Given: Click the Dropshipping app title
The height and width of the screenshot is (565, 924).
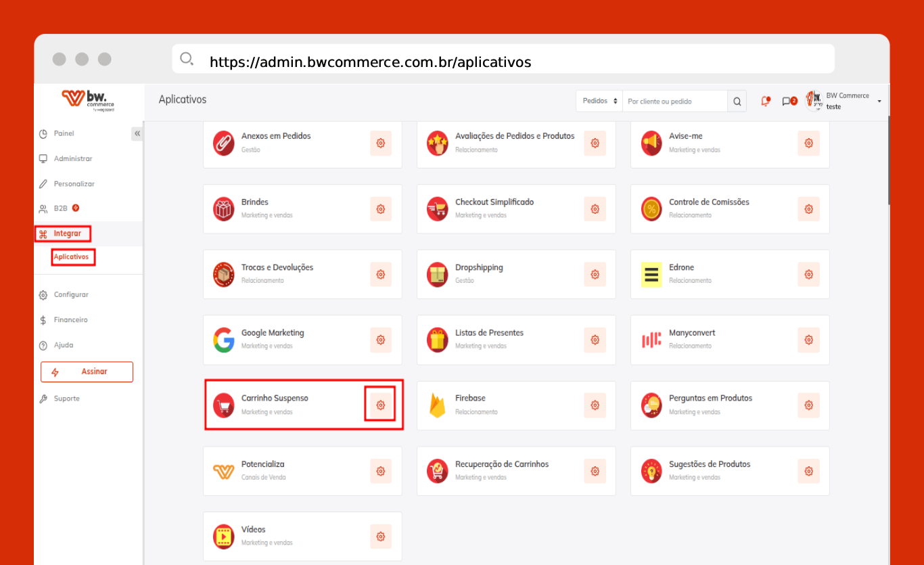Looking at the screenshot, I should 479,267.
